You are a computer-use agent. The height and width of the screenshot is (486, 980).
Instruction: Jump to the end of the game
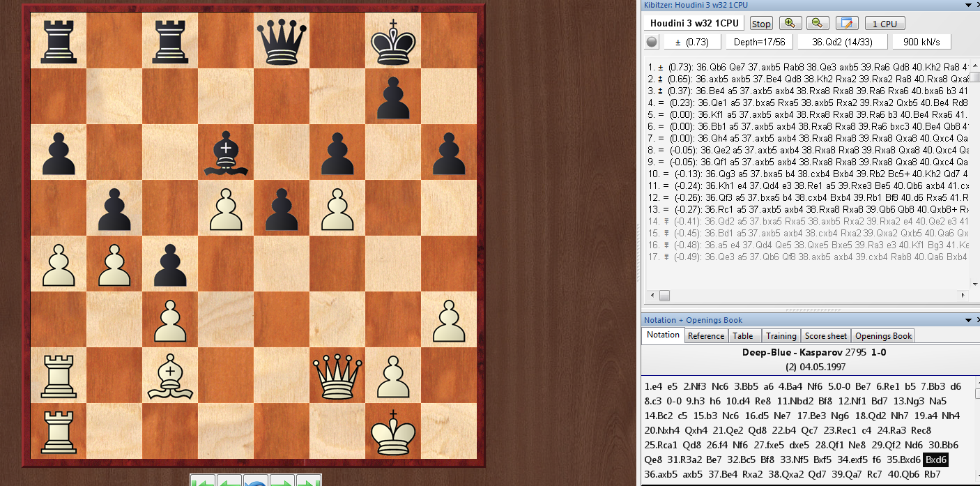tap(308, 481)
